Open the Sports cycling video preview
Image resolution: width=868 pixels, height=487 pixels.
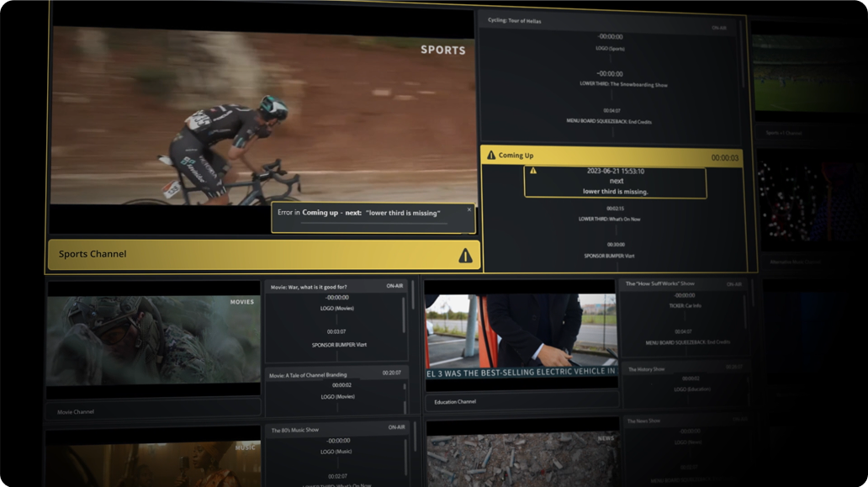(263, 116)
